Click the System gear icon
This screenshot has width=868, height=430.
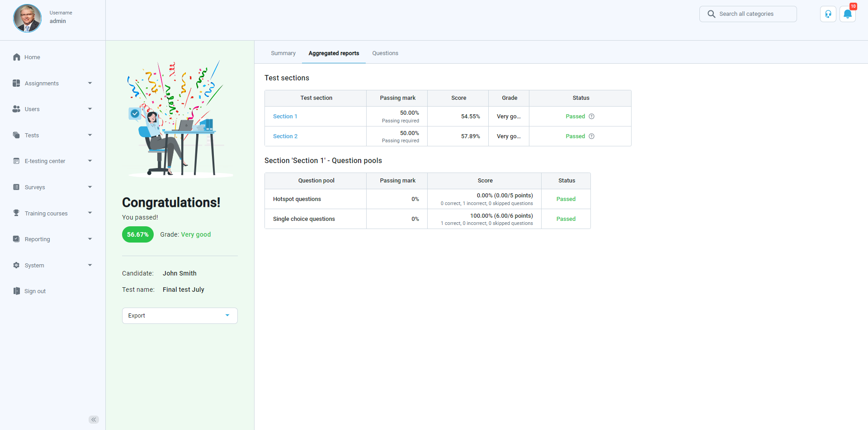(17, 265)
